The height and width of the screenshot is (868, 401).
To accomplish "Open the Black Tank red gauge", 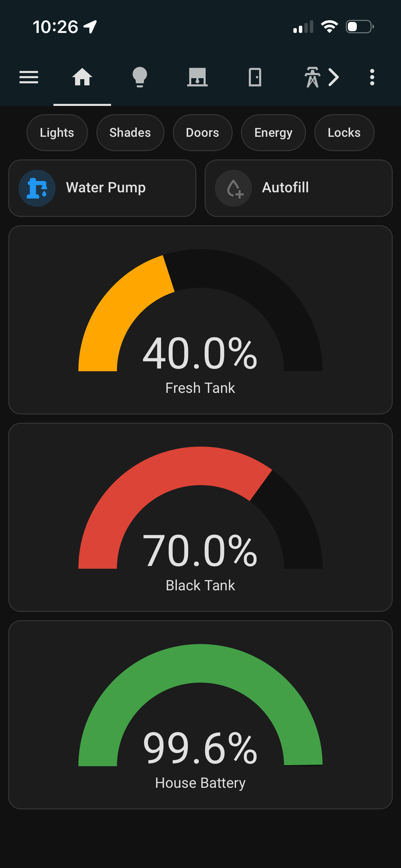I will (200, 518).
